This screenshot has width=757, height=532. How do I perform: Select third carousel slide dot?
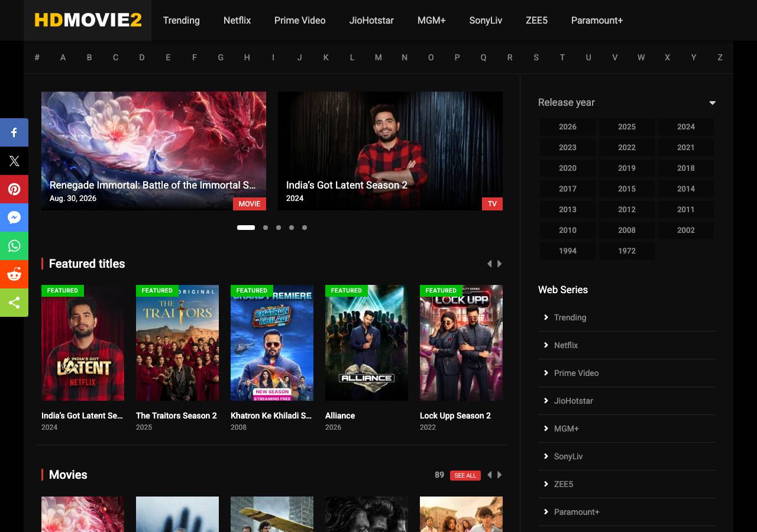pyautogui.click(x=279, y=228)
